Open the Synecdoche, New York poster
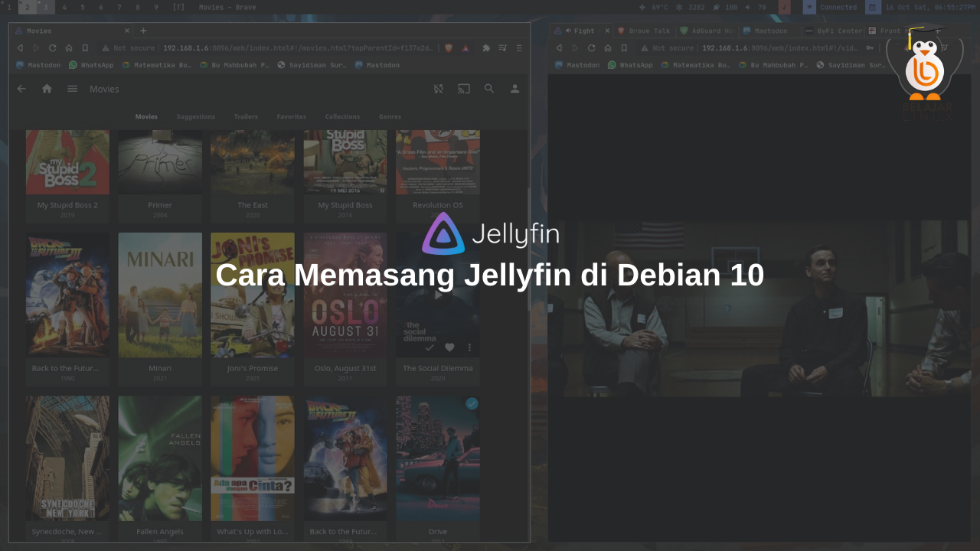 pyautogui.click(x=67, y=458)
